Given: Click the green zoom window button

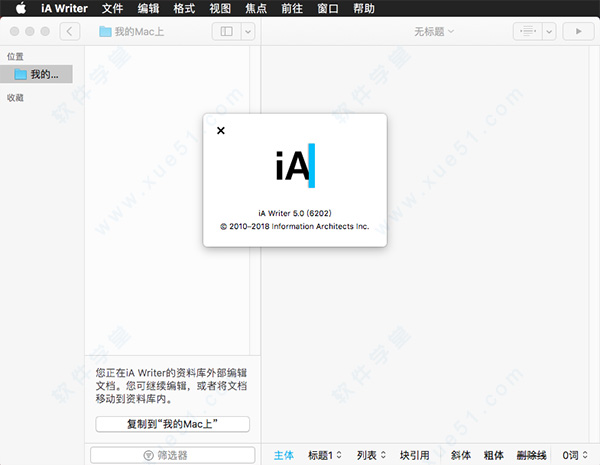Looking at the screenshot, I should point(45,31).
